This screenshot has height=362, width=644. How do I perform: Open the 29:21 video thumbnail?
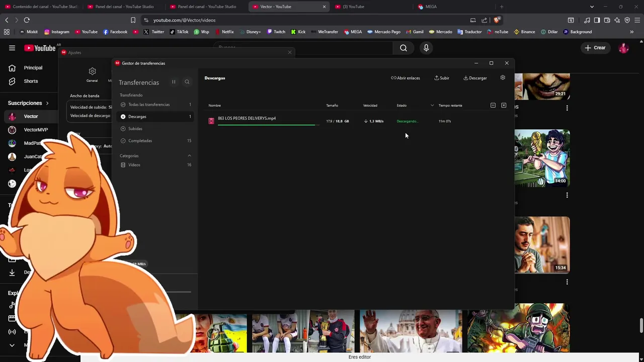(x=542, y=86)
